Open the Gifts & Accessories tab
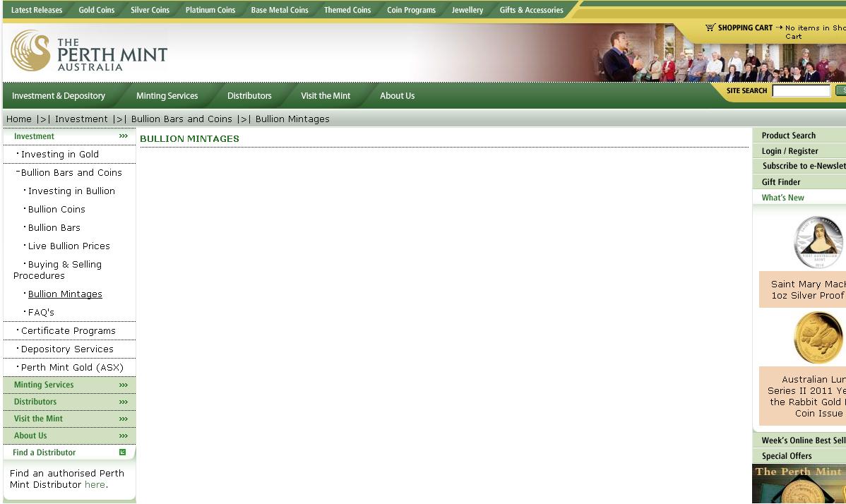 tap(532, 10)
